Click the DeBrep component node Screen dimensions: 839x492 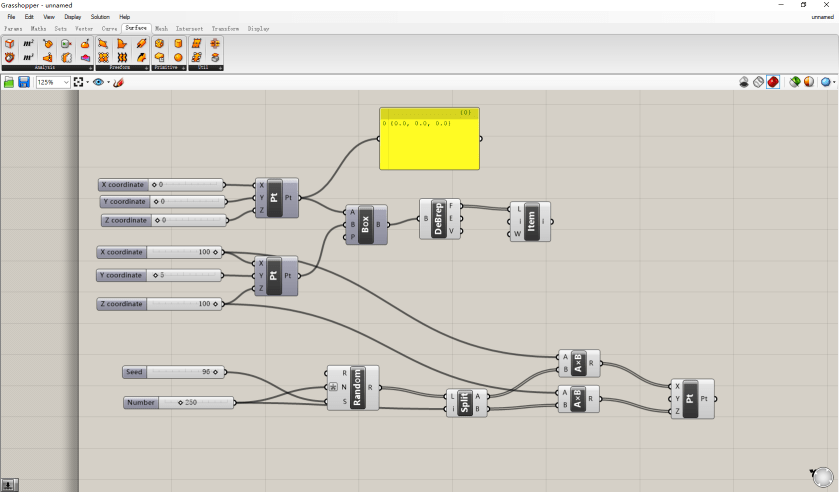(441, 218)
